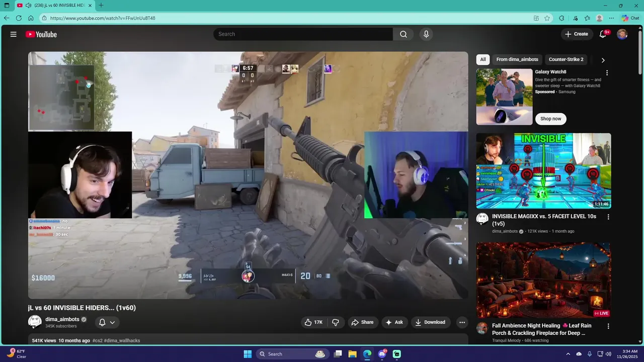Click the search magnifier button
This screenshot has width=644, height=362.
pyautogui.click(x=404, y=34)
